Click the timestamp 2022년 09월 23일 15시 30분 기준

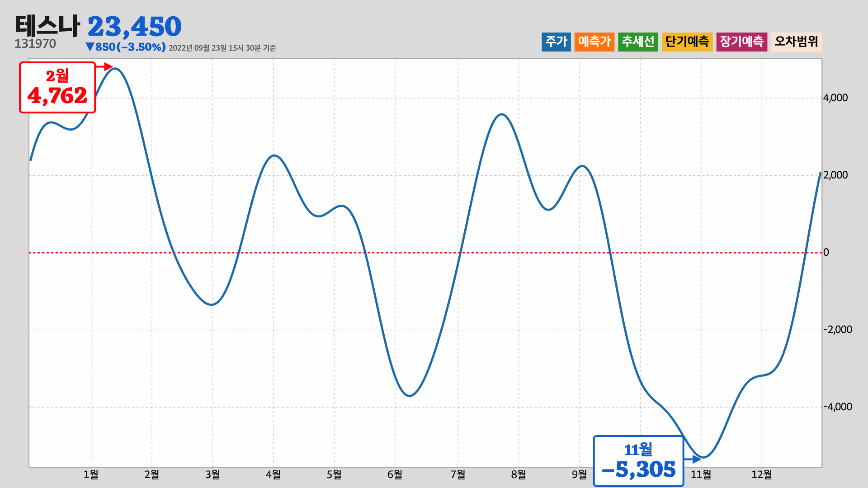(222, 48)
